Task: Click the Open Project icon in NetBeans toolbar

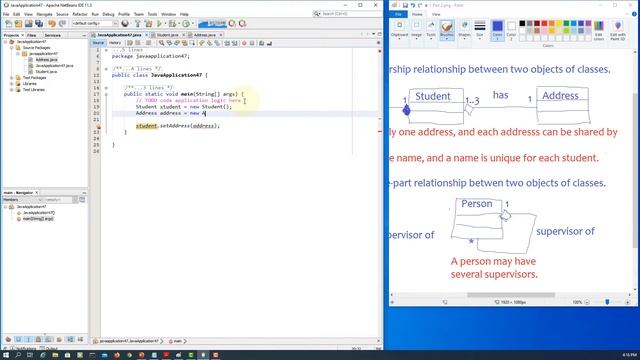Action: tap(29, 24)
